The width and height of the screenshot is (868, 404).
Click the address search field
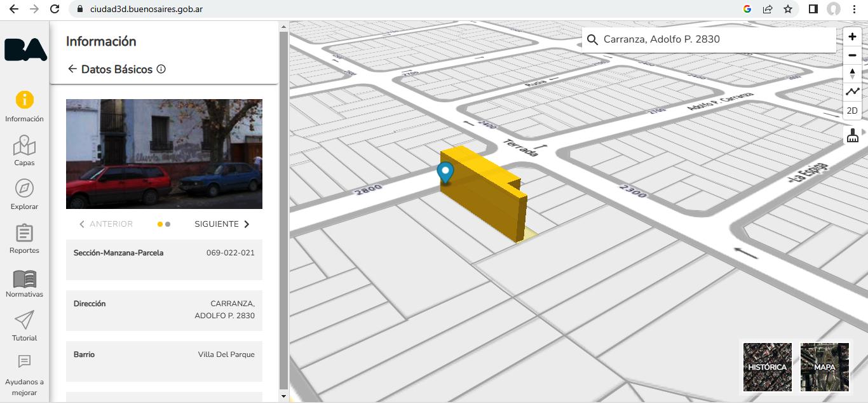pyautogui.click(x=709, y=39)
